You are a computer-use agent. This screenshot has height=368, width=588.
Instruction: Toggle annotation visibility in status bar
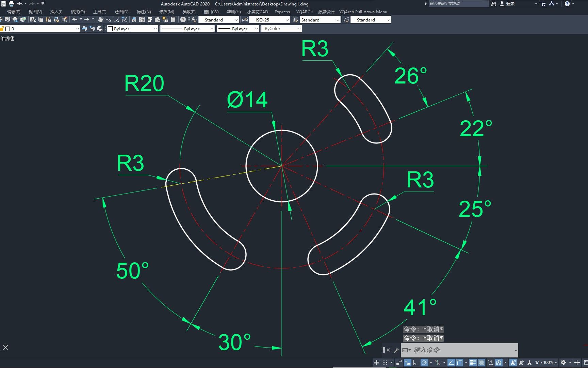pyautogui.click(x=513, y=363)
